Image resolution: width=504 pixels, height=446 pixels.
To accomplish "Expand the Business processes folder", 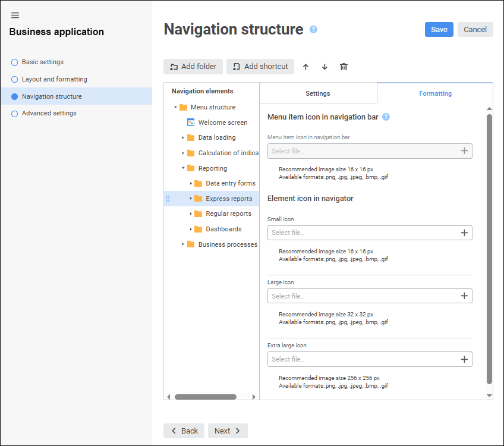I will pos(183,244).
